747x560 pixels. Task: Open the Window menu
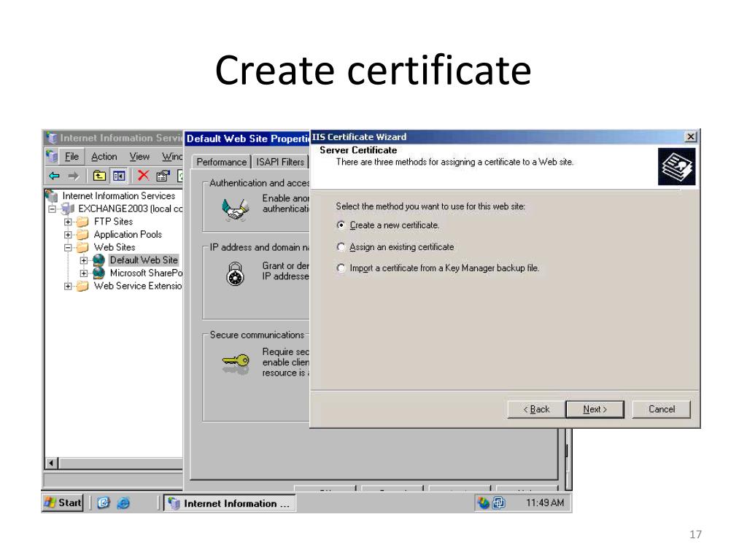click(x=171, y=157)
